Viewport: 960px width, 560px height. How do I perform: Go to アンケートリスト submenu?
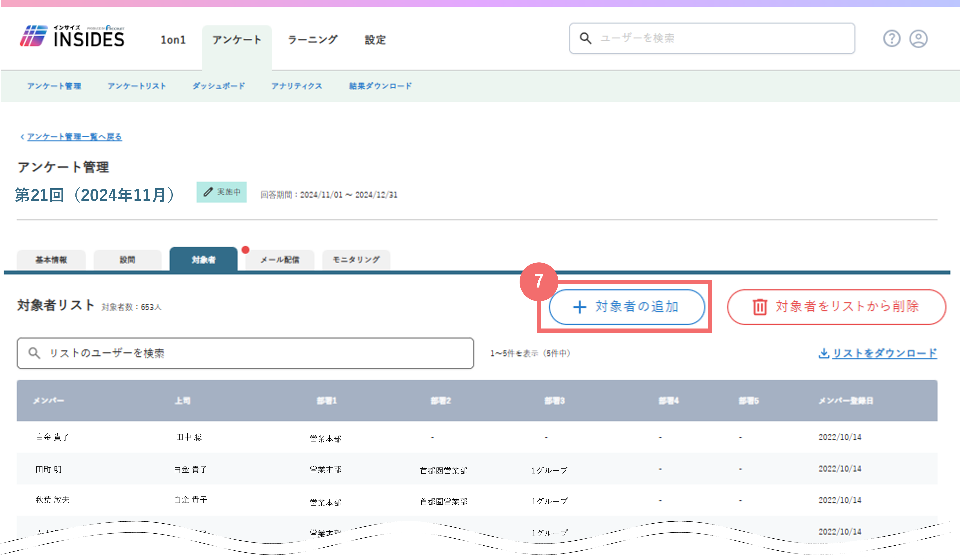(x=137, y=86)
